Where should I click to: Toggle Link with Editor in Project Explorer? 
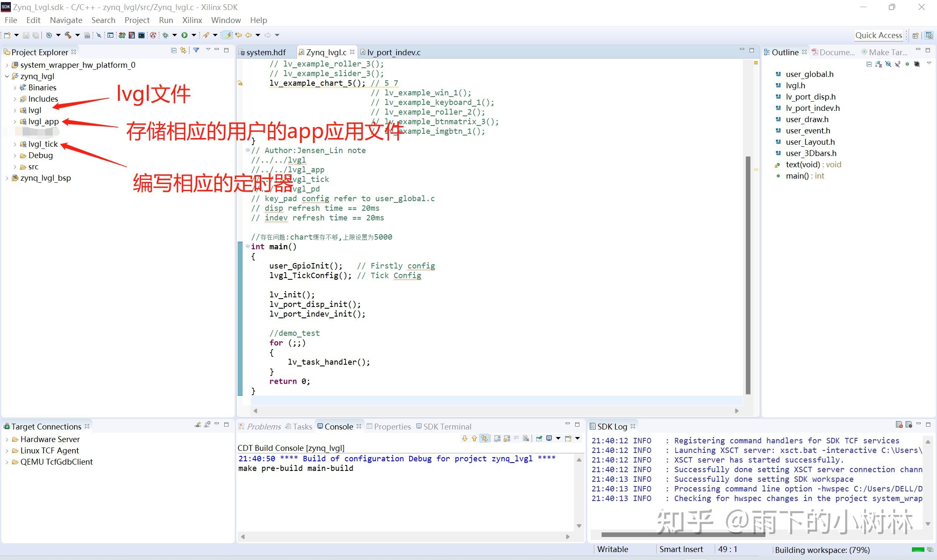tap(183, 50)
